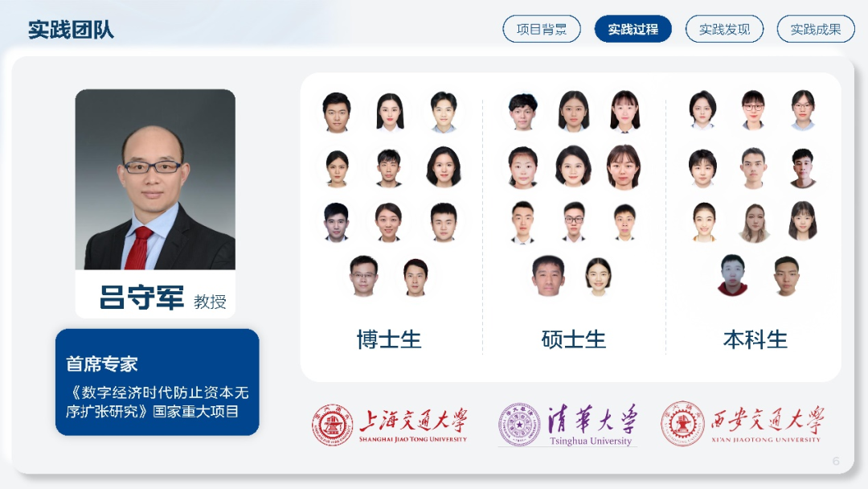Switch to the 实践发现 tab
Viewport: 868px width, 489px height.
[x=724, y=29]
